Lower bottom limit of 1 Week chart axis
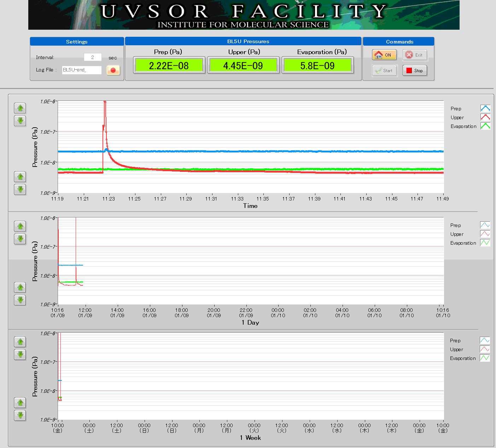This screenshot has width=496, height=448. [x=21, y=415]
